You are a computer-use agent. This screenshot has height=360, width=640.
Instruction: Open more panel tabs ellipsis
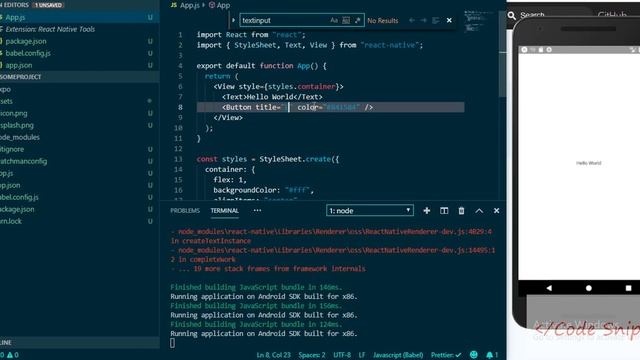(x=257, y=211)
